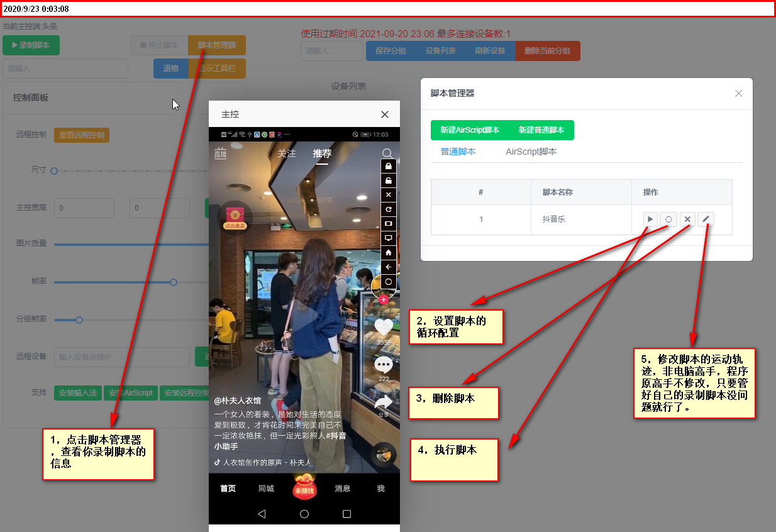Image resolution: width=776 pixels, height=532 pixels.
Task: Open comments via the speech bubble icon
Action: point(384,365)
